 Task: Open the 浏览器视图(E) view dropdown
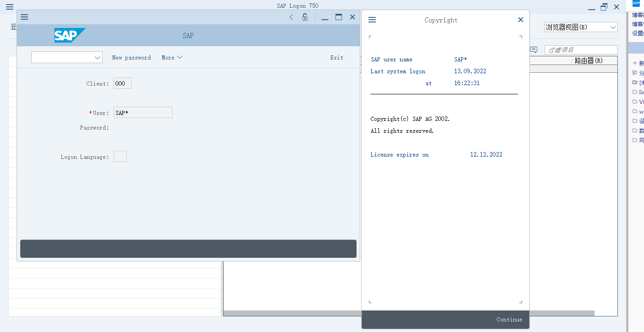pyautogui.click(x=581, y=27)
